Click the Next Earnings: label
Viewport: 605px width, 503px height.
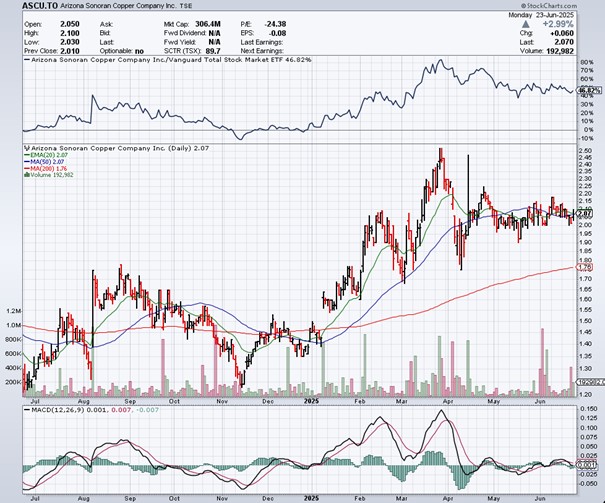click(262, 51)
